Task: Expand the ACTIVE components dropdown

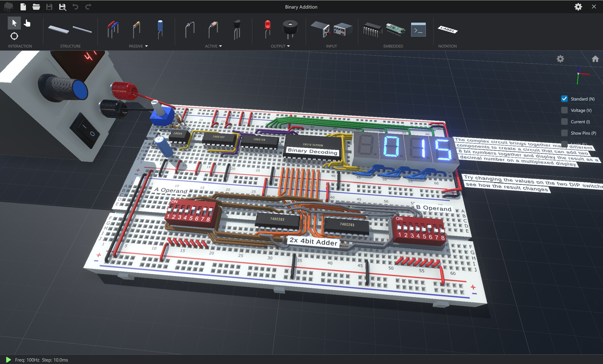Action: [x=221, y=46]
